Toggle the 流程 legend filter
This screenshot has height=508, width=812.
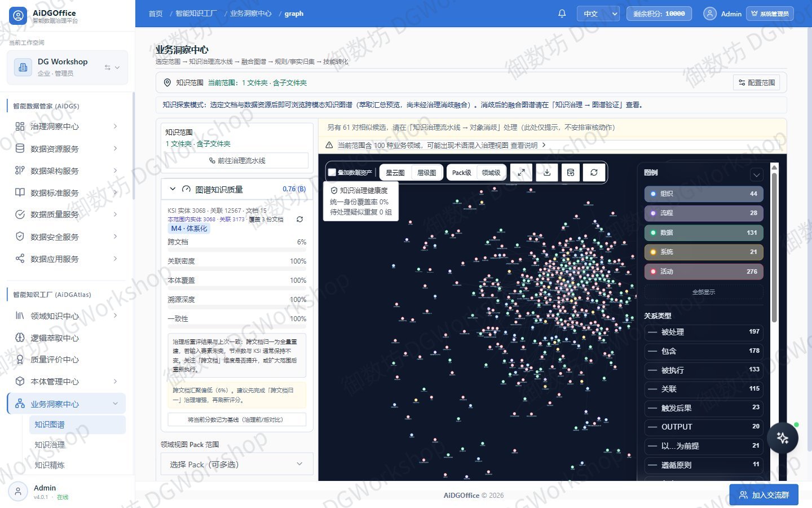click(x=704, y=213)
